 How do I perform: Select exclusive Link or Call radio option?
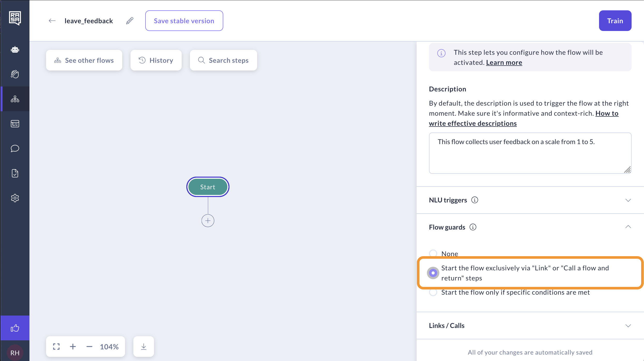433,273
